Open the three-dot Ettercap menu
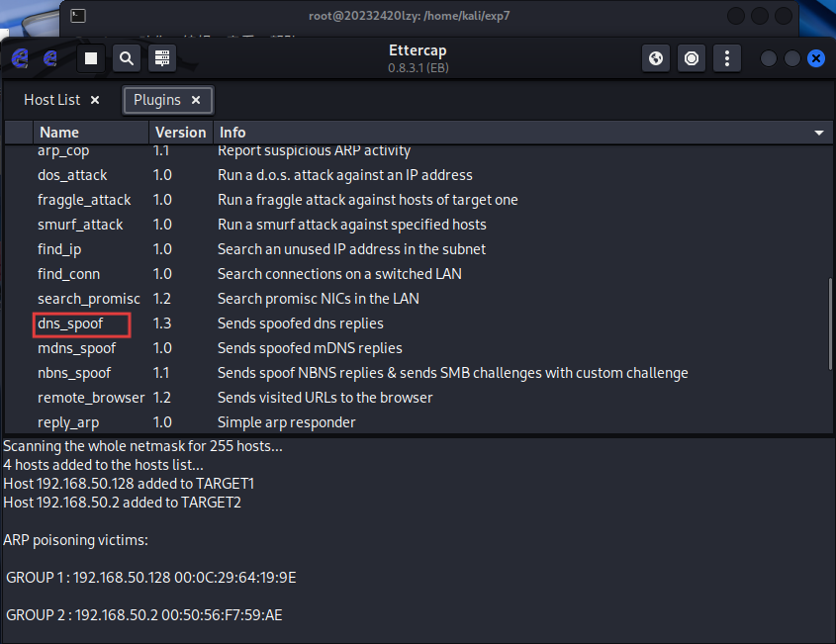Screen dimensions: 836x644 coord(727,58)
